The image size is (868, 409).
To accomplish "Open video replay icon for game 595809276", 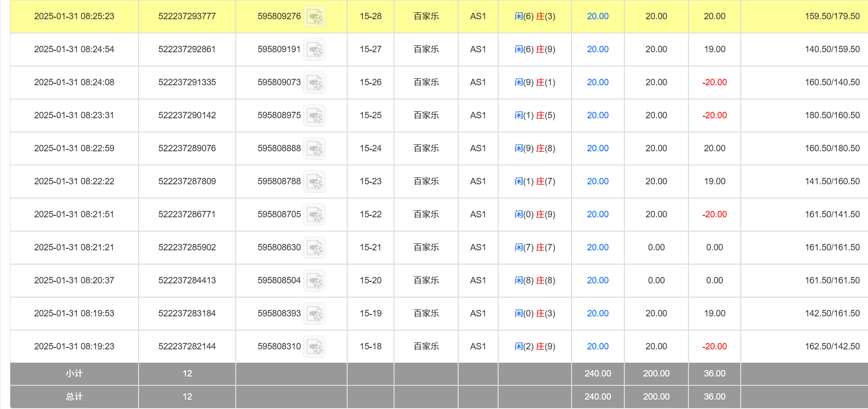I will click(314, 17).
